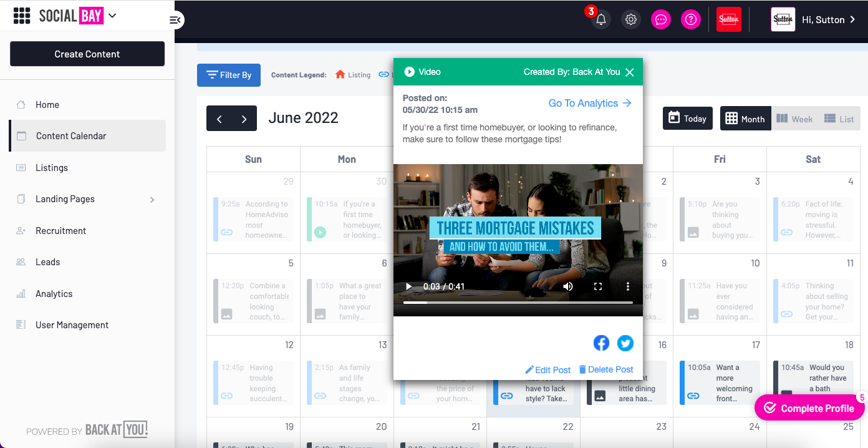Click the Sutton profile avatar
Viewport: 868px width, 448px height.
point(783,19)
